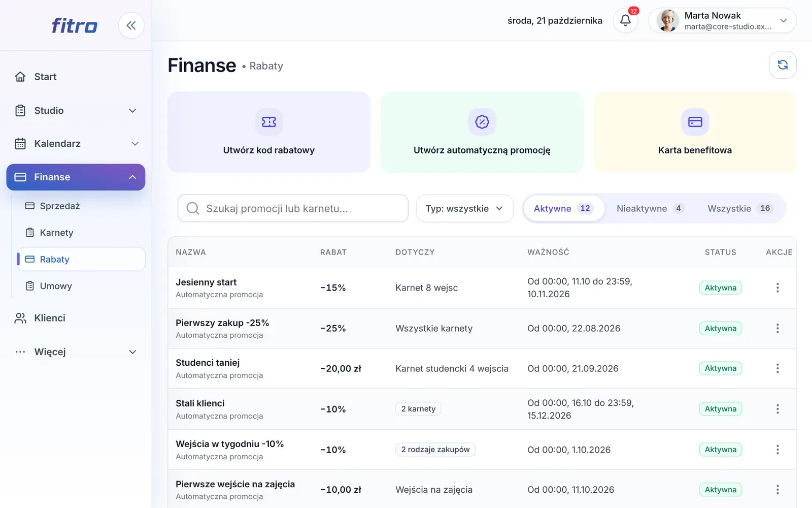This screenshot has width=812, height=508.
Task: Select Rabaty in the sidebar
Action: pyautogui.click(x=81, y=259)
